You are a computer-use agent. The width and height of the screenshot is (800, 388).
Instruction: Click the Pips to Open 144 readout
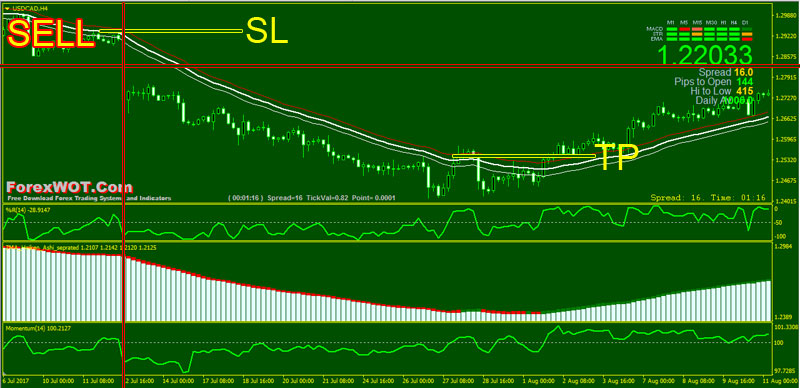(713, 82)
